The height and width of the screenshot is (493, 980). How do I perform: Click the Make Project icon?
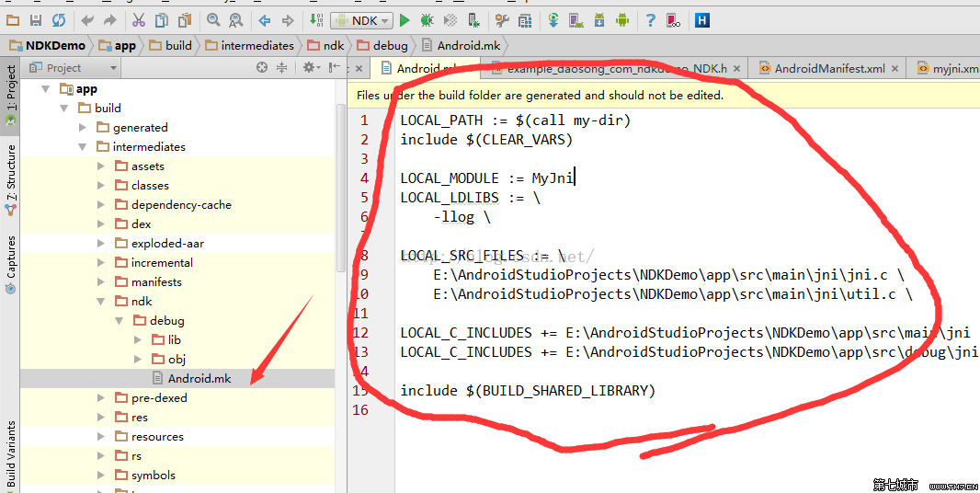click(316, 20)
